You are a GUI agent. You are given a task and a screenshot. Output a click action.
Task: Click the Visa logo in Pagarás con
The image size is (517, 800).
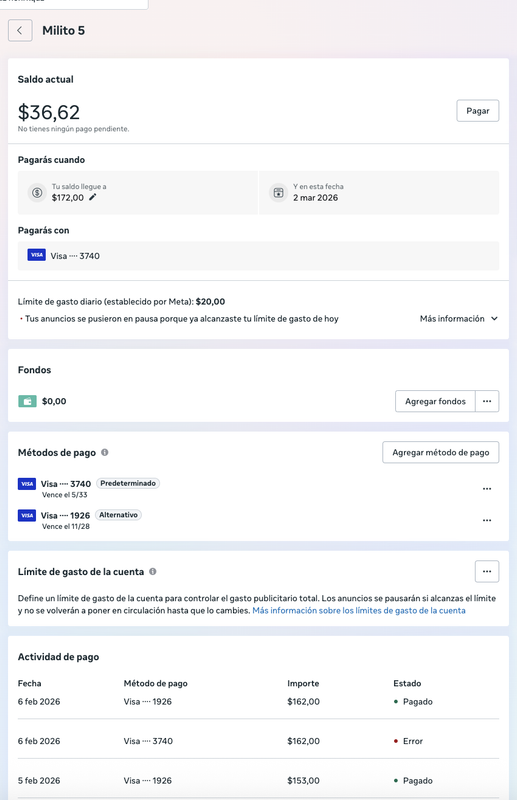pyautogui.click(x=37, y=255)
